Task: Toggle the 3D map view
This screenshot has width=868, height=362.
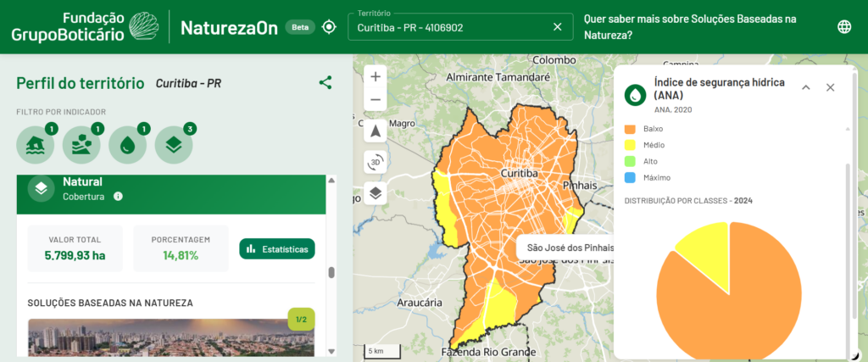Action: point(376,162)
